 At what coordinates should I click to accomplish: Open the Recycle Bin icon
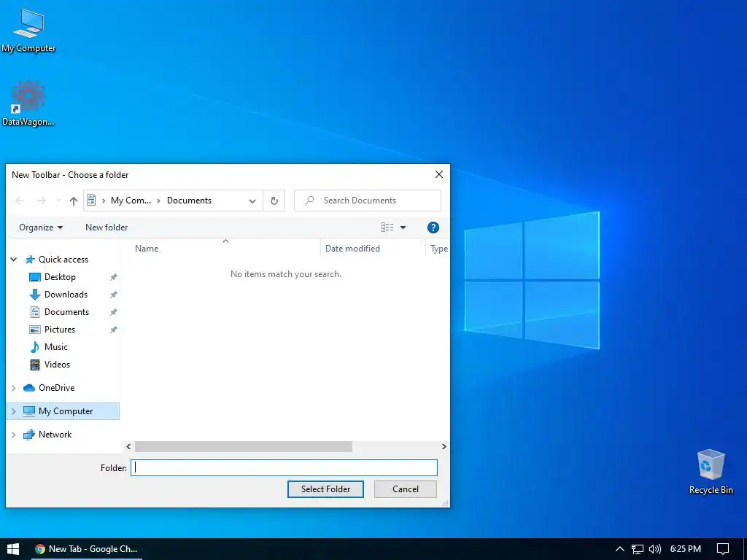tap(711, 472)
